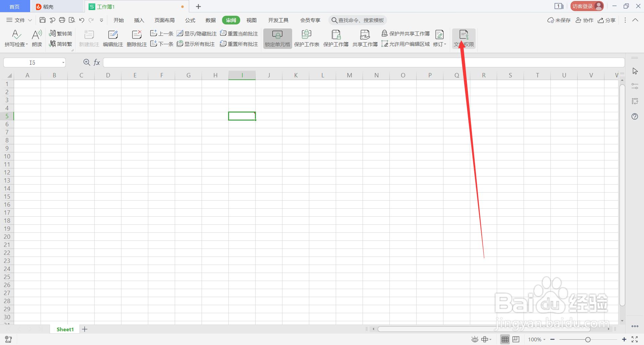Click the Redo arrow icon

[91, 20]
